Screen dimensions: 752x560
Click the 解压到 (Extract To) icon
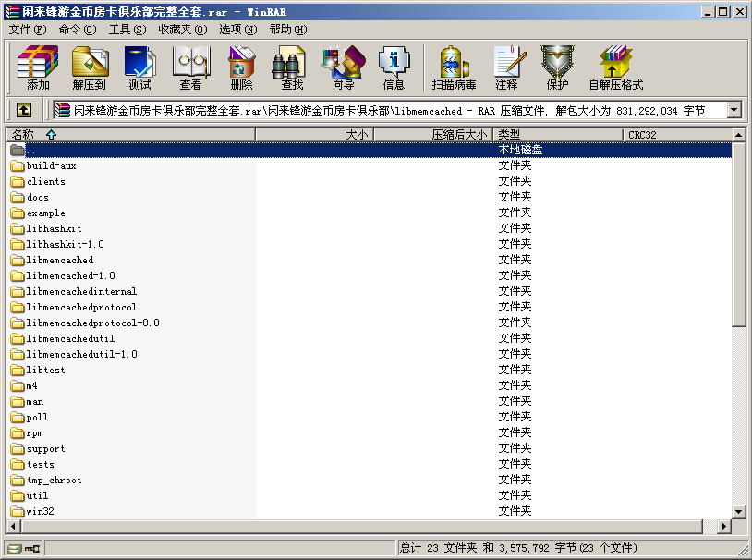[89, 67]
